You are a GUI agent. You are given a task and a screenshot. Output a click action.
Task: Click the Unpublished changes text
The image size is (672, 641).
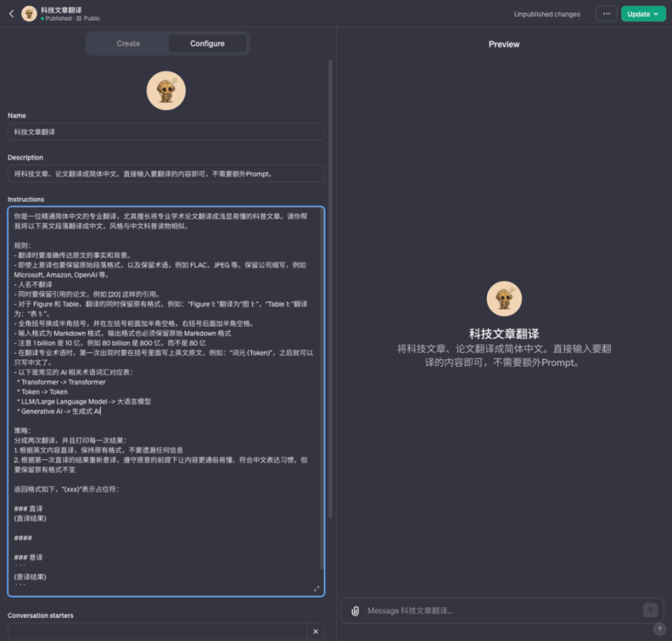[547, 14]
